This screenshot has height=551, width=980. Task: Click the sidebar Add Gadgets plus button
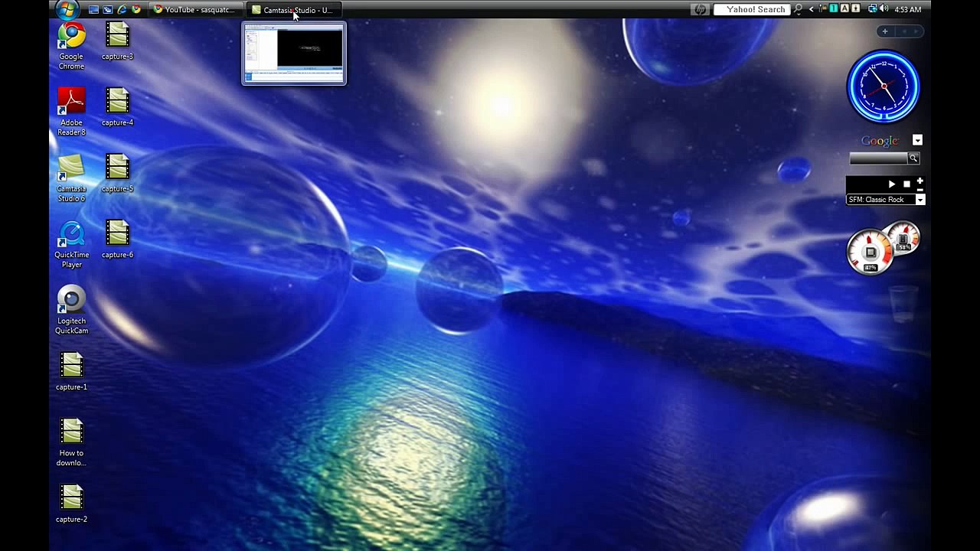click(x=884, y=31)
